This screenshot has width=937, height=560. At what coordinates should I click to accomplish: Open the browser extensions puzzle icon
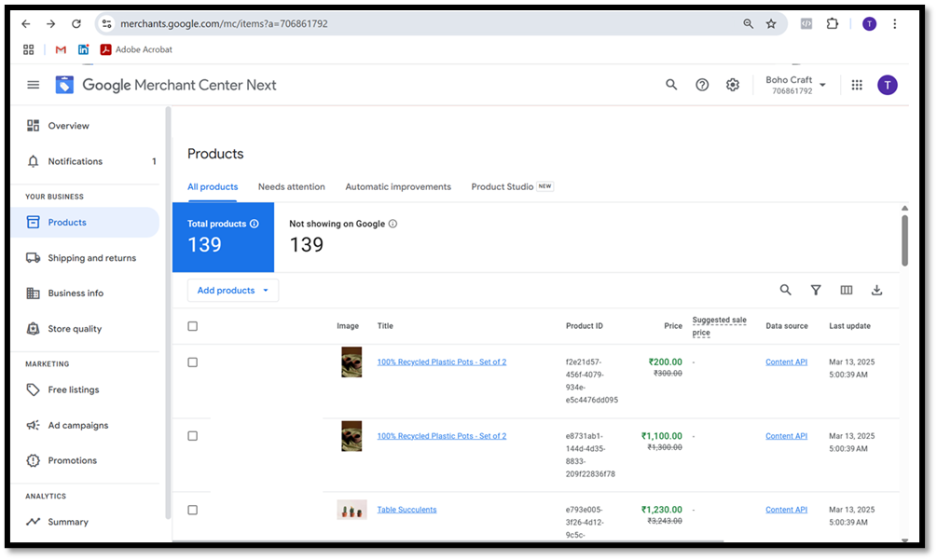point(832,24)
